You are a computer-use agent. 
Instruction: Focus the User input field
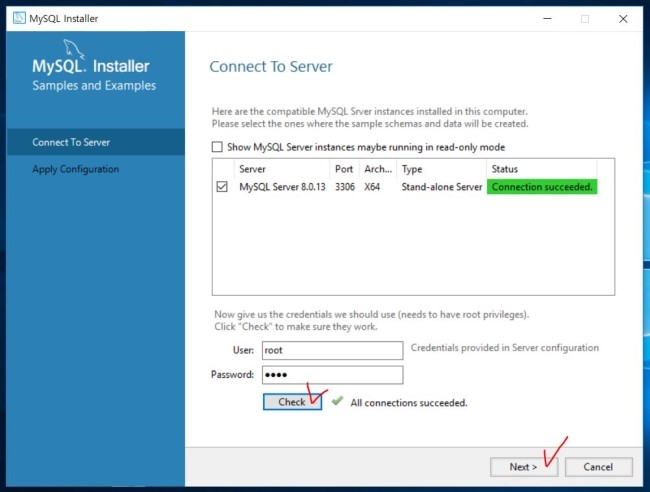(332, 350)
